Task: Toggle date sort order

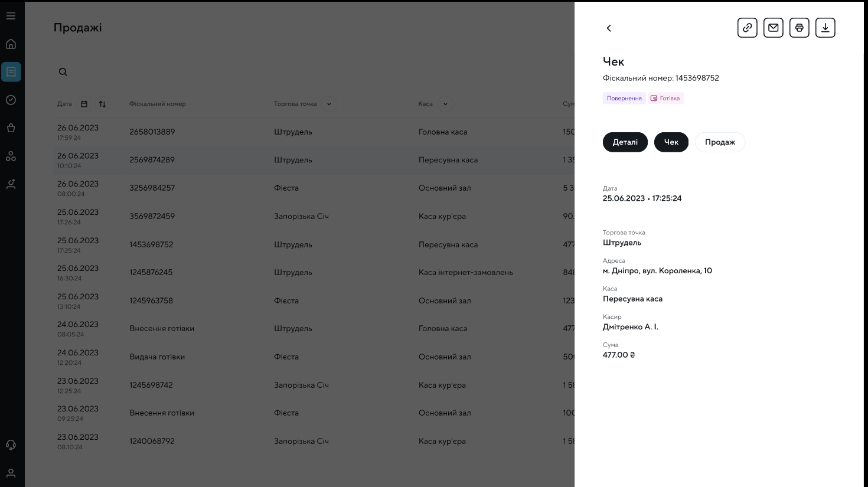Action: 102,104
